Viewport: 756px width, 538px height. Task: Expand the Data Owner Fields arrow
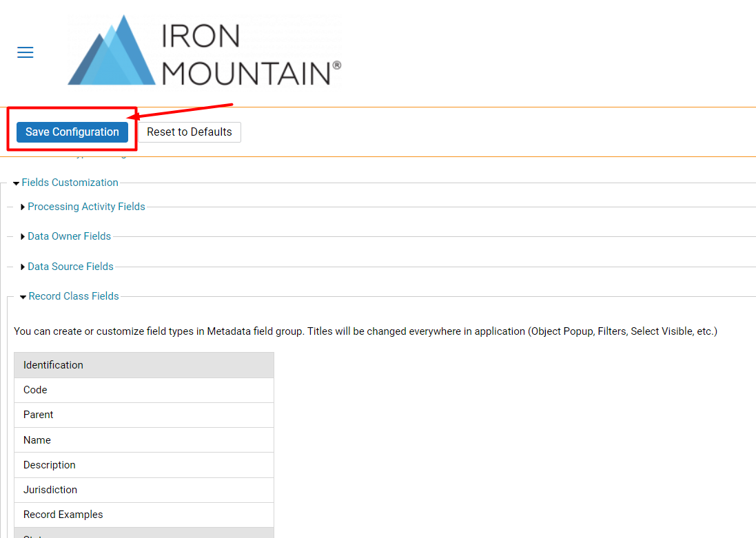23,237
